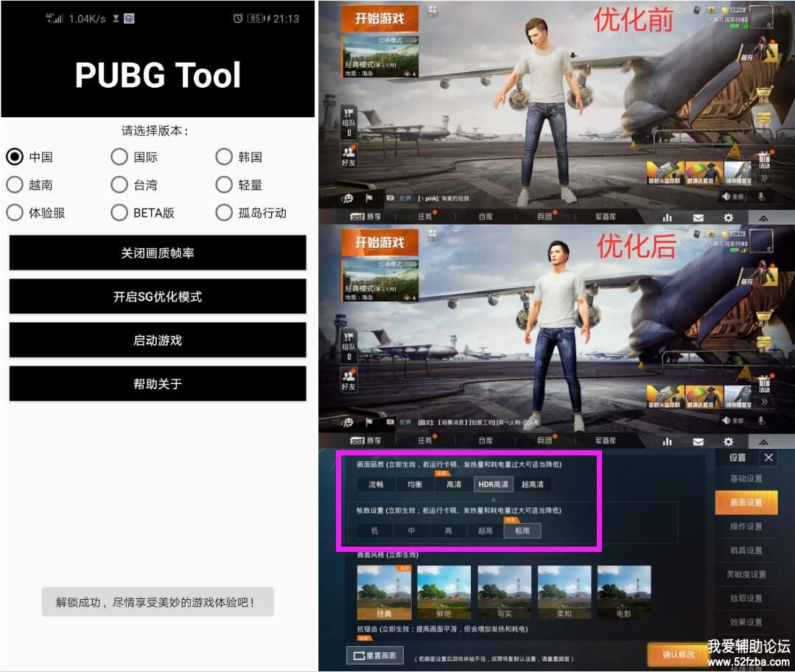The height and width of the screenshot is (672, 795).
Task: Choose the 韩国 version radio button
Action: (224, 157)
